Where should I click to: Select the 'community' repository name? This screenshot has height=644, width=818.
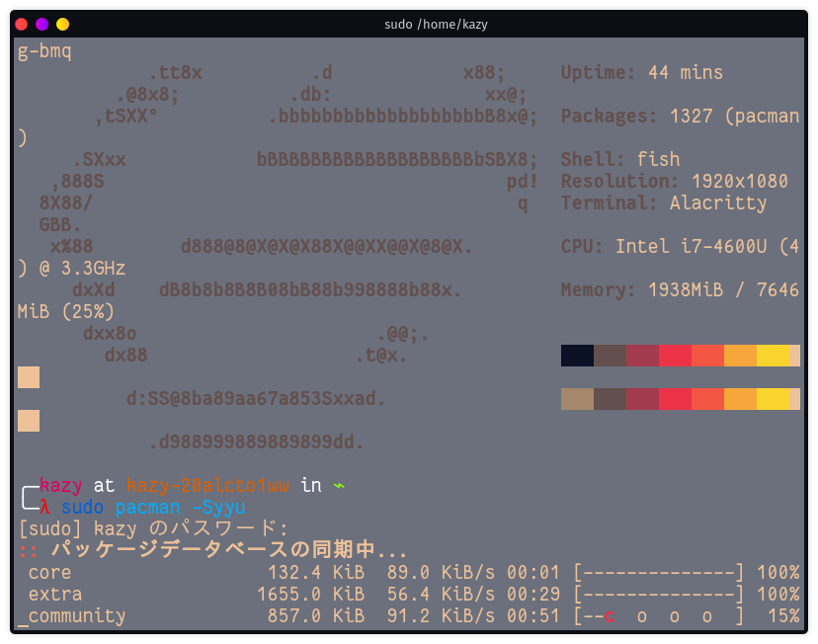pyautogui.click(x=77, y=616)
